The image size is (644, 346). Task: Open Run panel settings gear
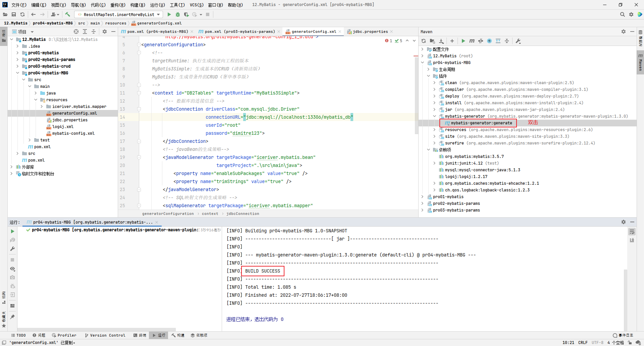coord(624,222)
